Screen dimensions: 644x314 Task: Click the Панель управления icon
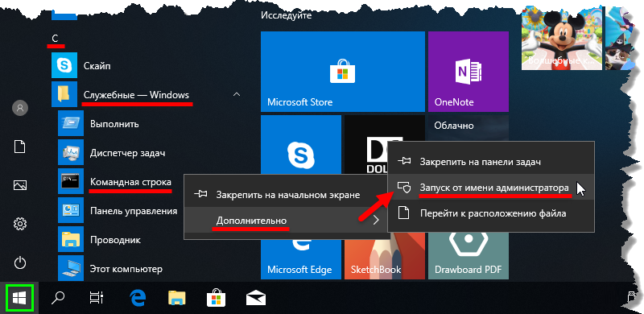tap(71, 210)
